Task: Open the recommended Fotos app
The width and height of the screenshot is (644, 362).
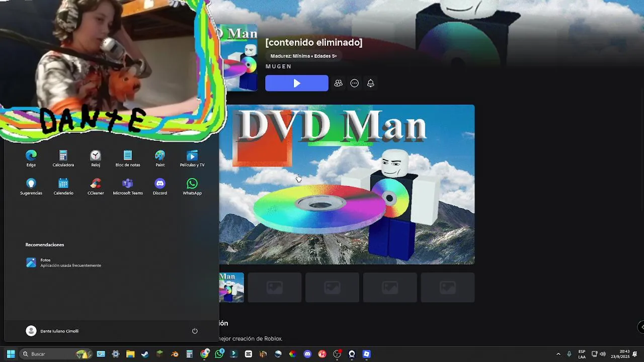Action: tap(63, 262)
